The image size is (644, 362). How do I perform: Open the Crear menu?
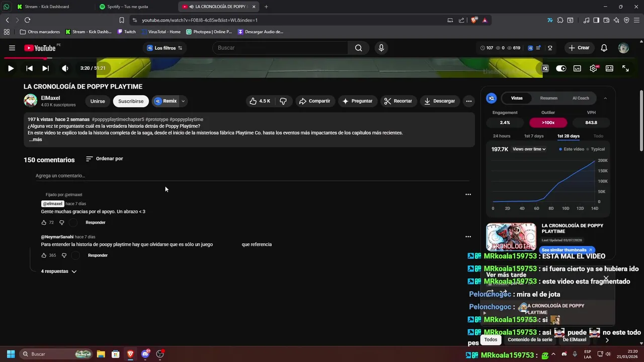pyautogui.click(x=579, y=48)
